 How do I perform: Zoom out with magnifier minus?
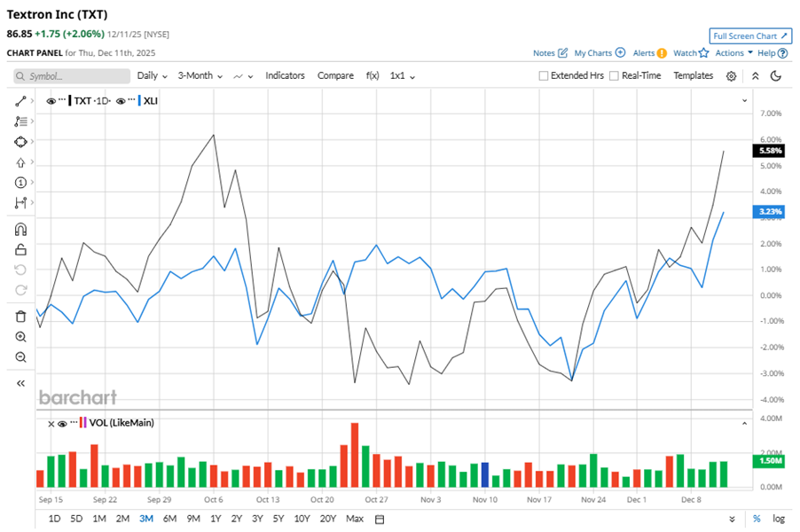point(20,357)
